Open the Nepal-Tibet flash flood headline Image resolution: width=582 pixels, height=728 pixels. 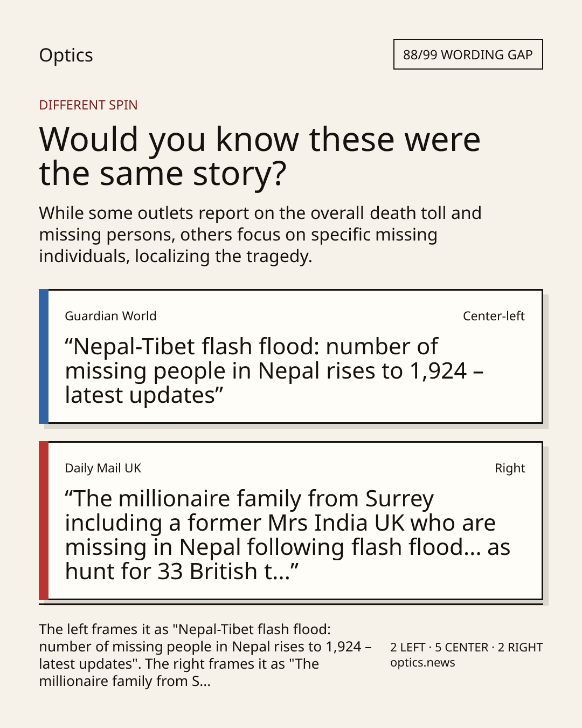(x=274, y=371)
